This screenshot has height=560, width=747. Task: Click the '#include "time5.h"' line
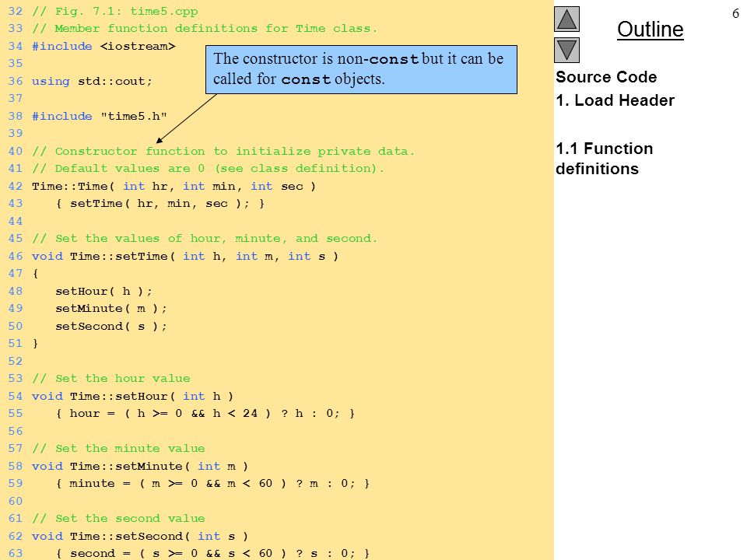tap(99, 116)
